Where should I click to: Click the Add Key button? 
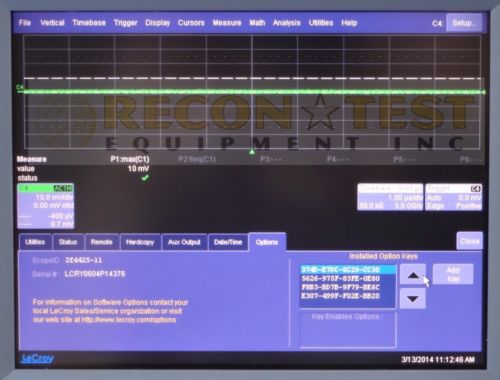(x=453, y=274)
